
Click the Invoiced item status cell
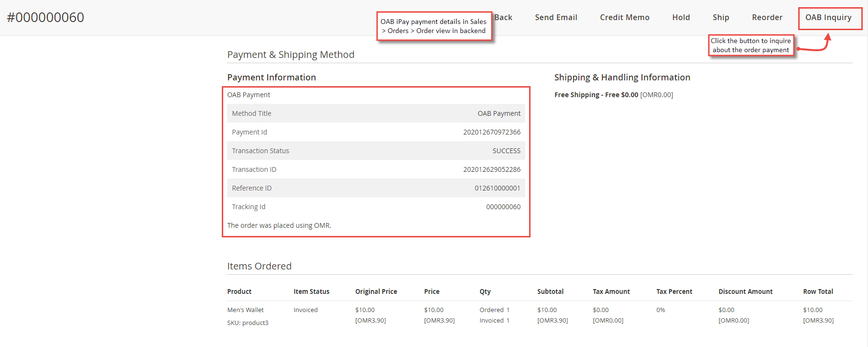point(305,310)
